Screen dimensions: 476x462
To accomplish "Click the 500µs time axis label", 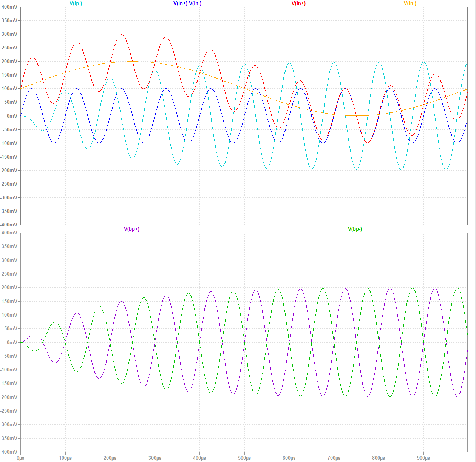I will click(x=244, y=458).
